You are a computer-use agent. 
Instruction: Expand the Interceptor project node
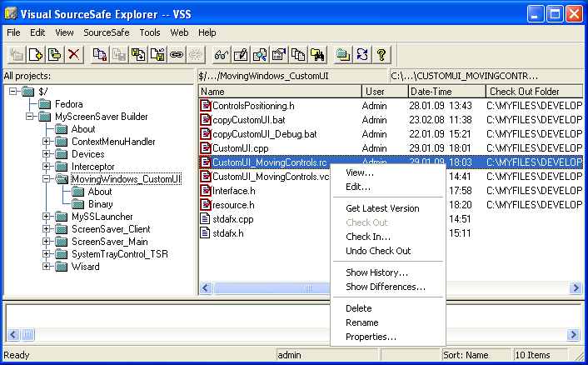click(46, 166)
